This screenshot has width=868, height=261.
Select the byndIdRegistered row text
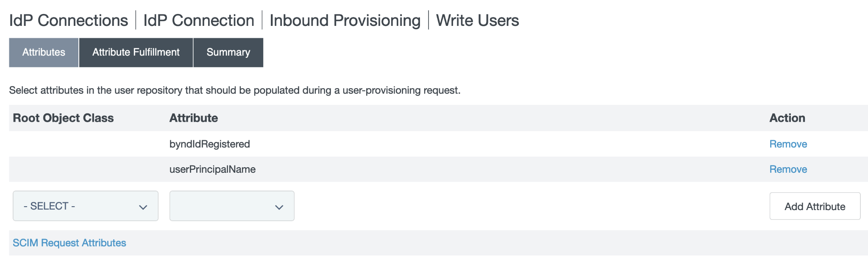pos(210,144)
